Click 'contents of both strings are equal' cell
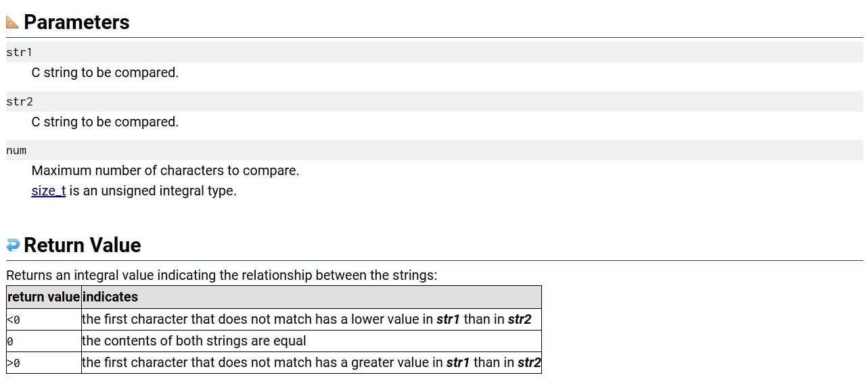Screen dimensions: 868x390 (311, 341)
